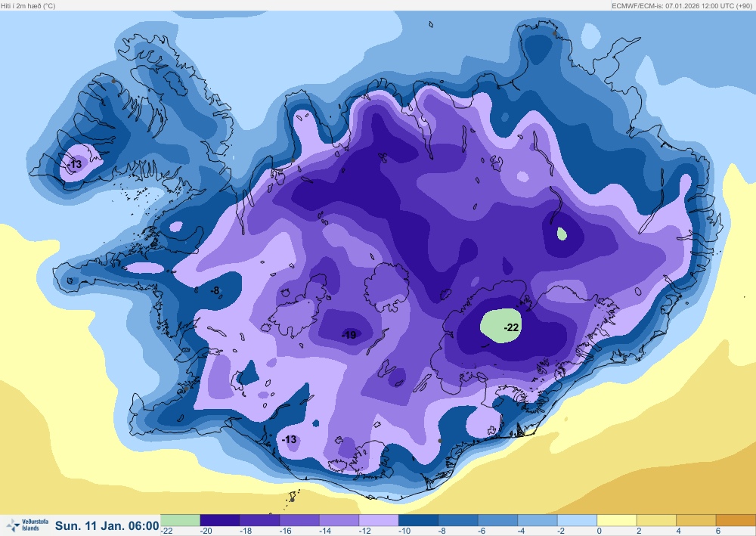Click the legend swatch between -14 and -12

pyautogui.click(x=339, y=520)
